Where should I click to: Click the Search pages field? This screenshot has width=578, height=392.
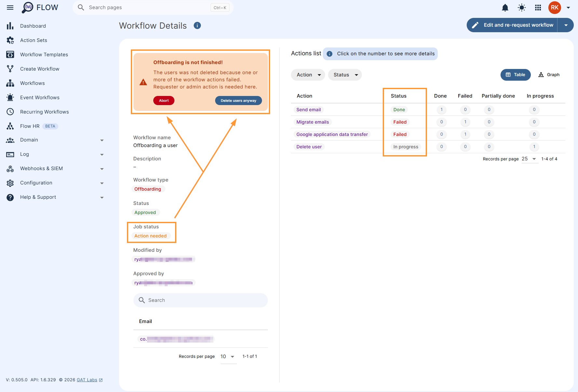[153, 7]
